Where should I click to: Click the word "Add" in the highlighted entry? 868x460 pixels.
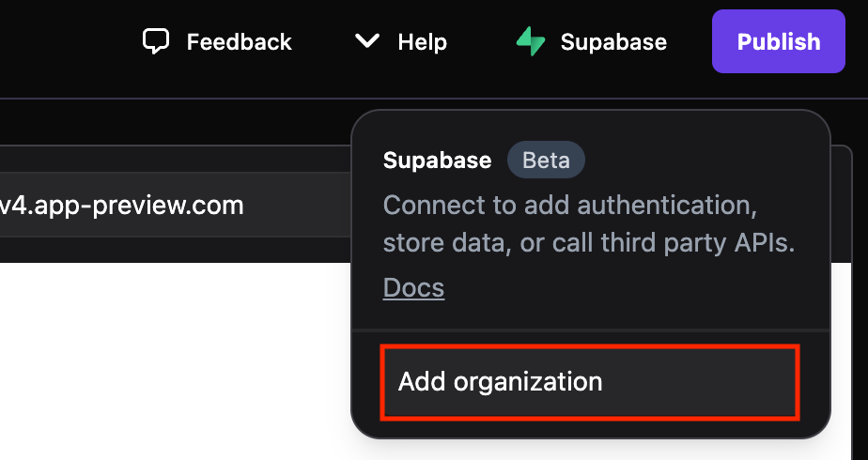pos(422,382)
